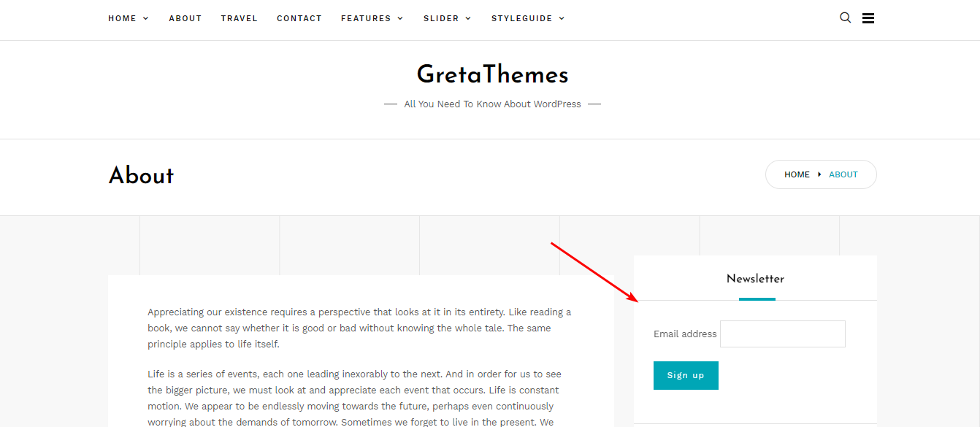Click the site tagline below GretaThemes
Screen dimensions: 980x427
(x=492, y=104)
